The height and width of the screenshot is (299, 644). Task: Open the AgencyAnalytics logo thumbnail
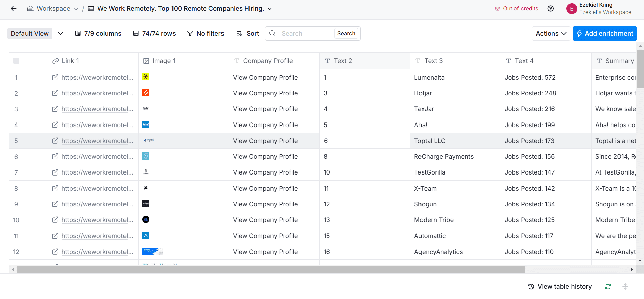point(153,251)
